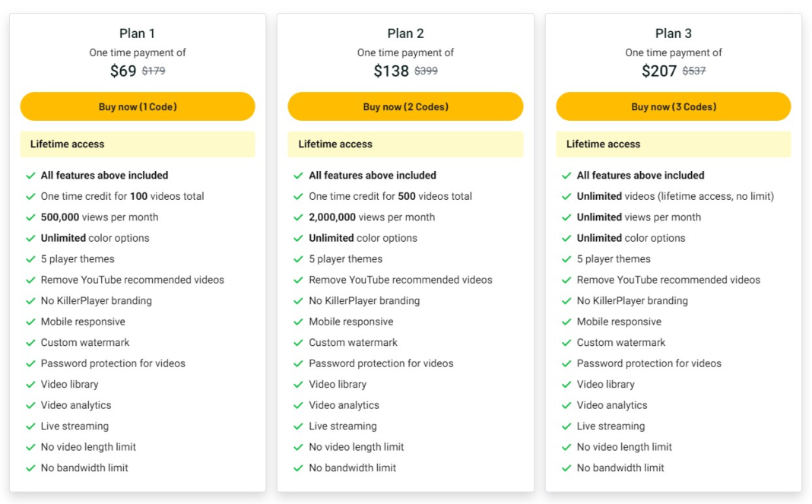Select checkmark next to Unlimited views per month
This screenshot has width=812, height=504.
(x=567, y=217)
